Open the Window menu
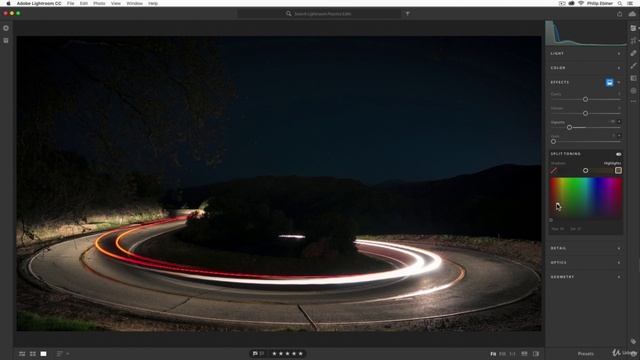The width and height of the screenshot is (640, 360). click(x=134, y=3)
